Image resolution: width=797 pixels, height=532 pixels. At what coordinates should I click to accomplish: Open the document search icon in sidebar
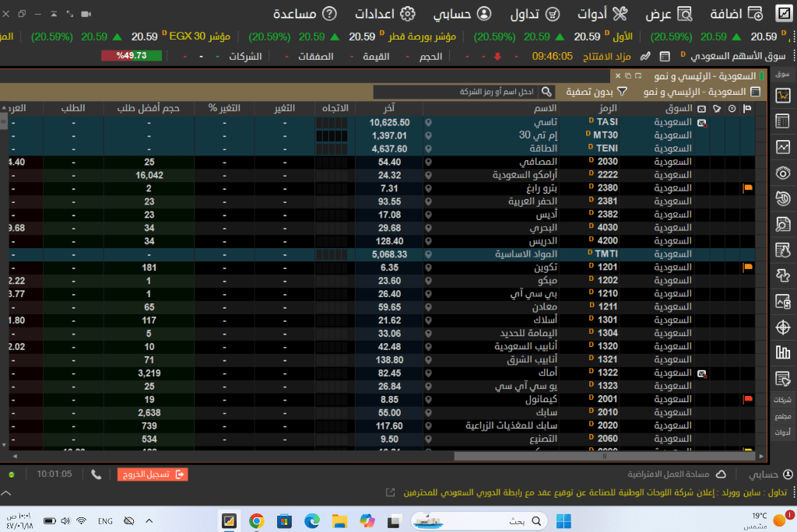click(x=783, y=225)
